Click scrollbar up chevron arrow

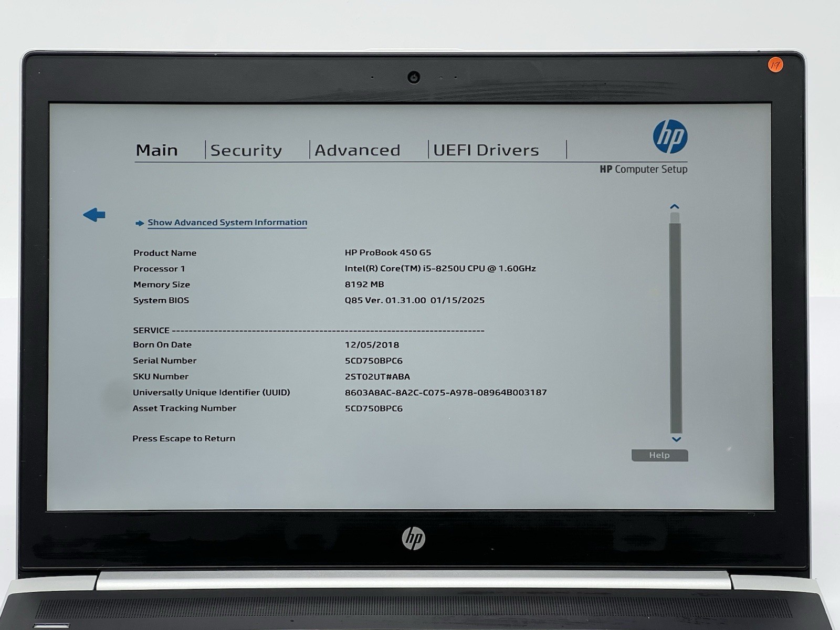pyautogui.click(x=675, y=206)
